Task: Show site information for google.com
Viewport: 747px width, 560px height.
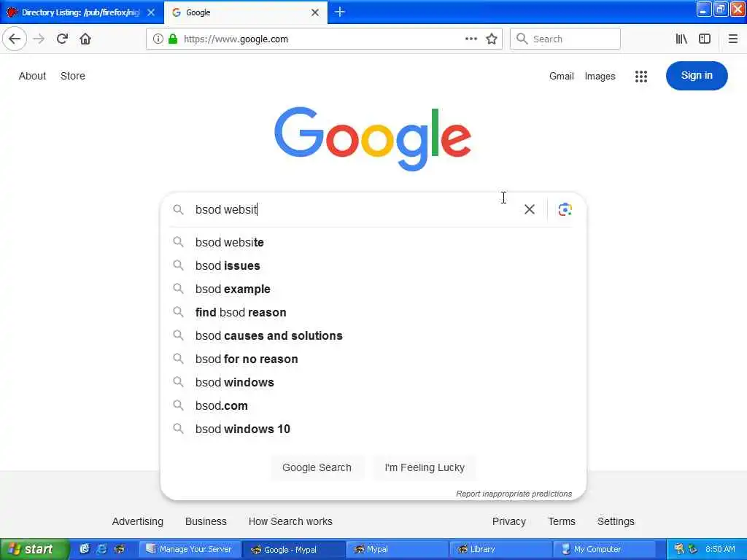Action: (158, 39)
